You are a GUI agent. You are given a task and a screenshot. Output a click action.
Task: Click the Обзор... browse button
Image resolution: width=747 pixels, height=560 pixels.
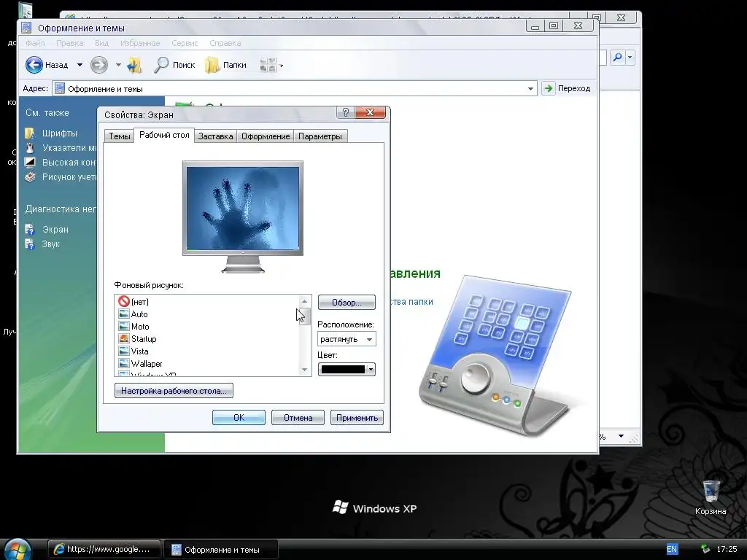pos(347,303)
